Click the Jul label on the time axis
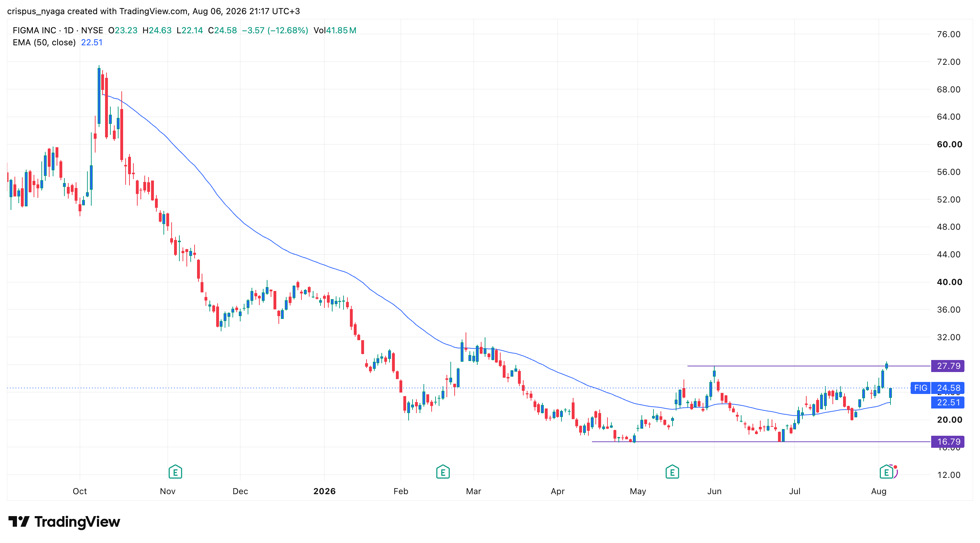Image resolution: width=980 pixels, height=543 pixels. click(x=795, y=491)
